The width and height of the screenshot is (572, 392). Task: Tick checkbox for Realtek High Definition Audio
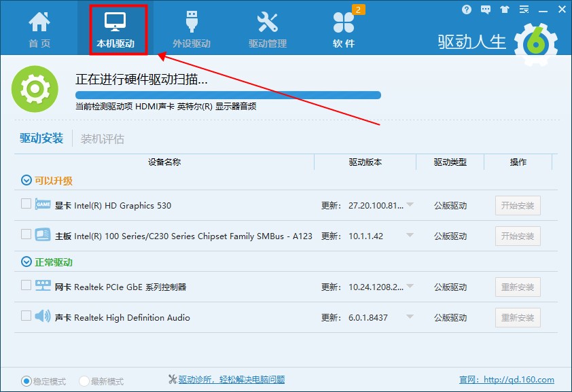[26, 315]
